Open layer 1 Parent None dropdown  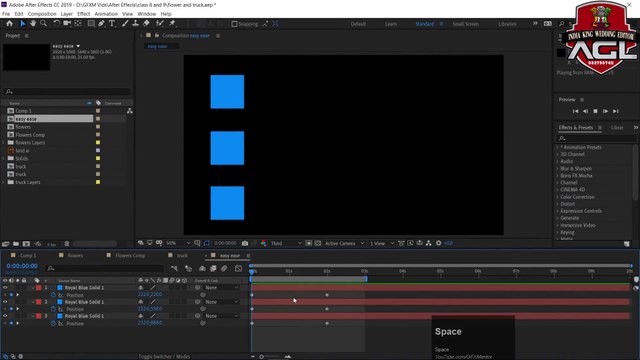click(x=221, y=288)
